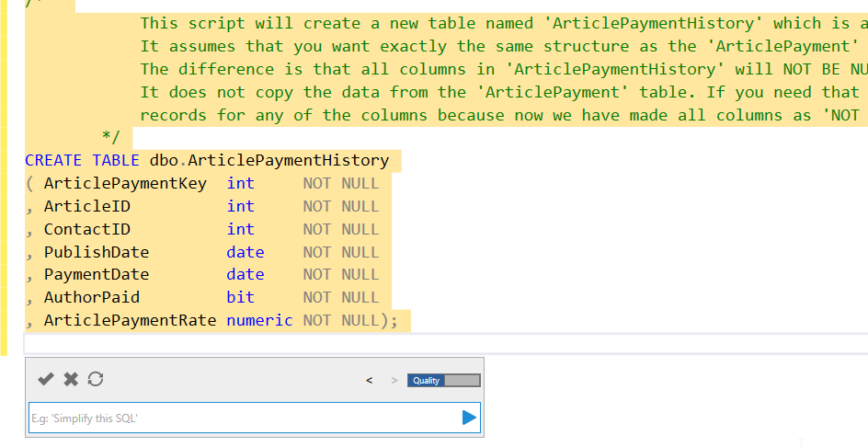Click the ArticlePaymentKey column name
Screen dimensions: 868x447
pyautogui.click(x=125, y=183)
